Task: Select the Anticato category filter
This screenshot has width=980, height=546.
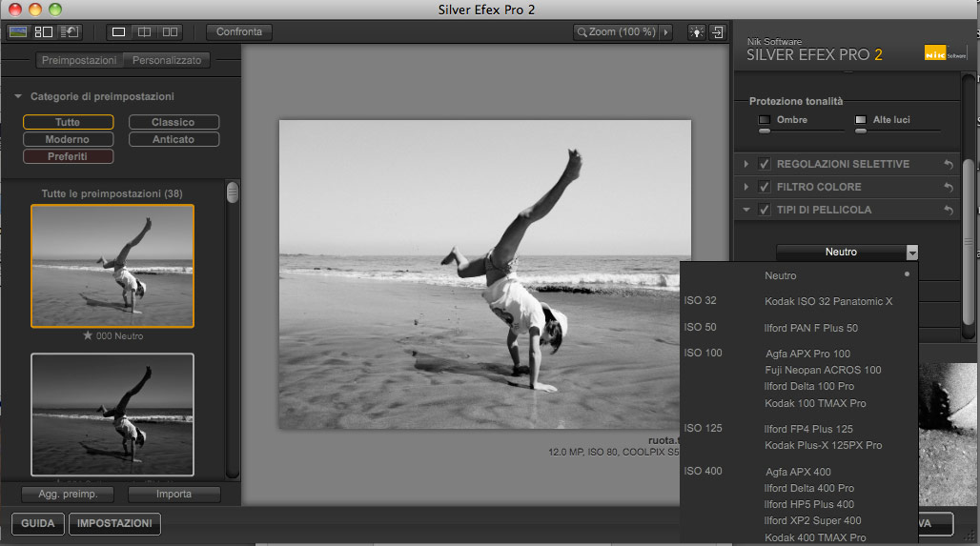Action: pos(174,139)
